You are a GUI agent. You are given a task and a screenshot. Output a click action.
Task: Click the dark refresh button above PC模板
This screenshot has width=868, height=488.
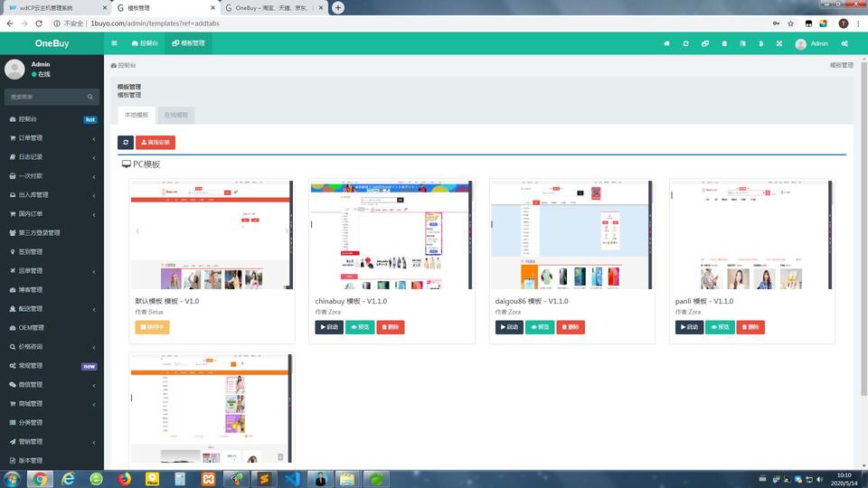pos(126,142)
